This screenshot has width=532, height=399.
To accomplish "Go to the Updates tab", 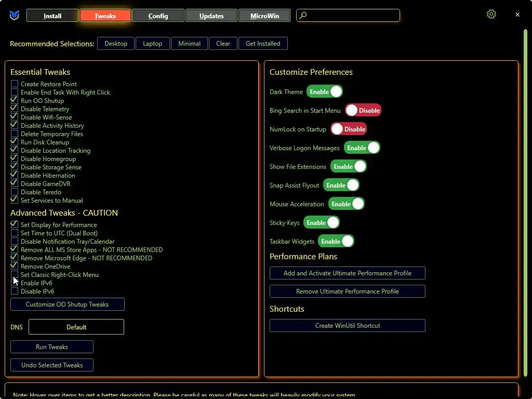I will (x=211, y=16).
